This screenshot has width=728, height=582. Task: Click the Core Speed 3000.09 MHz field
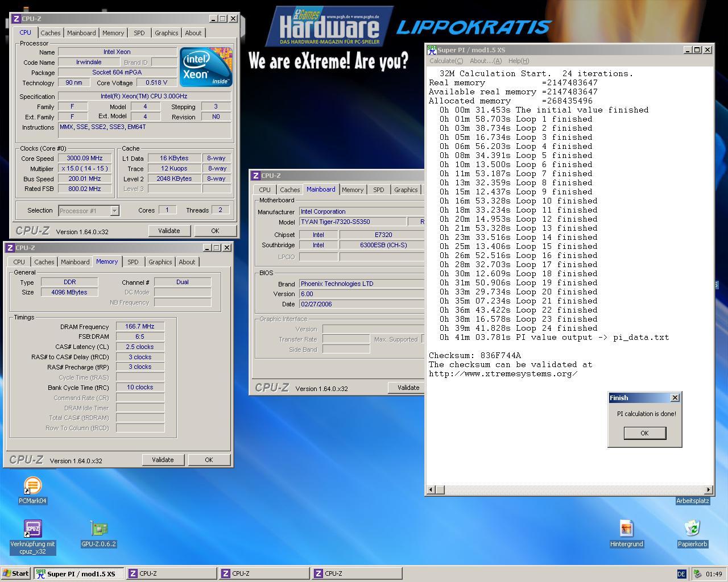[85, 159]
